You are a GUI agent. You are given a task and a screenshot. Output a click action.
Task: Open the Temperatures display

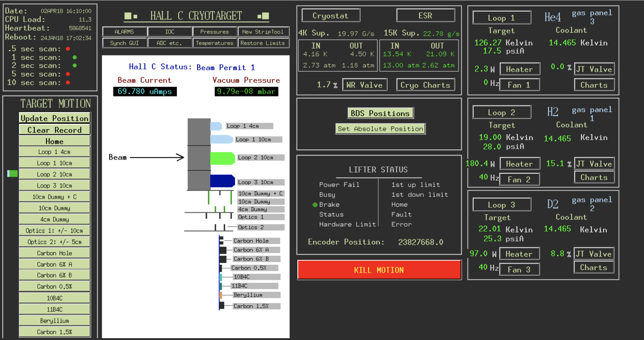tap(214, 43)
